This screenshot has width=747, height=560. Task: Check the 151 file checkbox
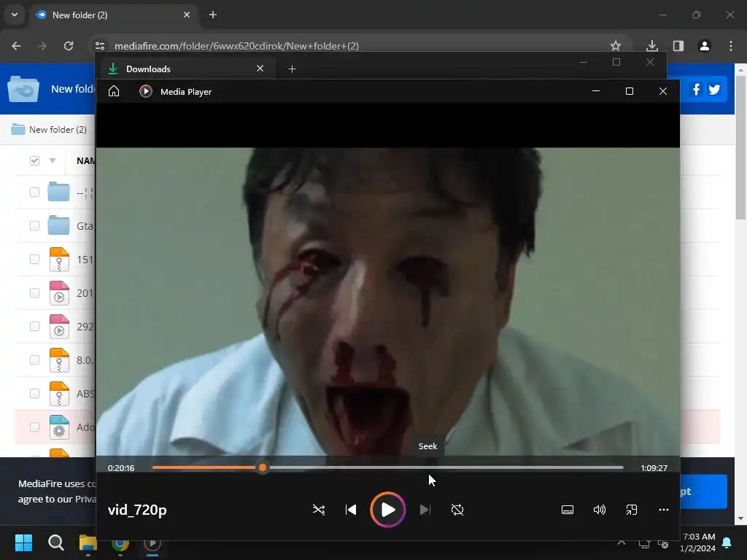point(34,259)
